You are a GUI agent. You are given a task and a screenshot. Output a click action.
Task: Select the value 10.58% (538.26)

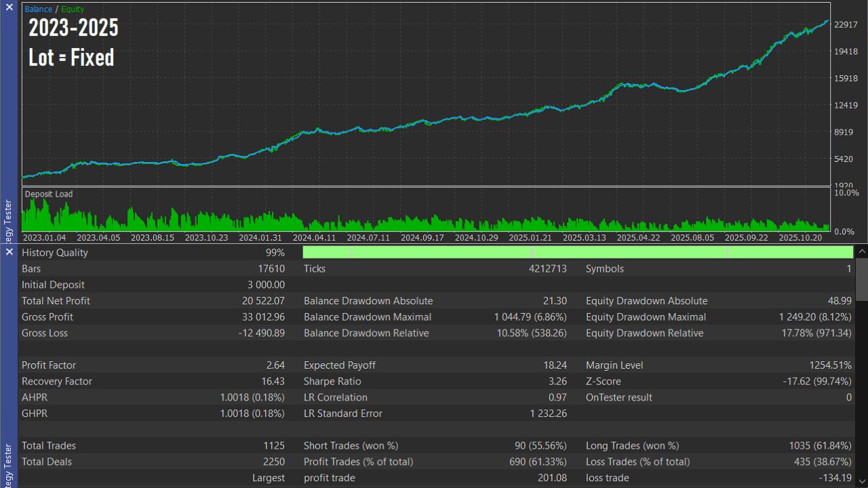532,333
